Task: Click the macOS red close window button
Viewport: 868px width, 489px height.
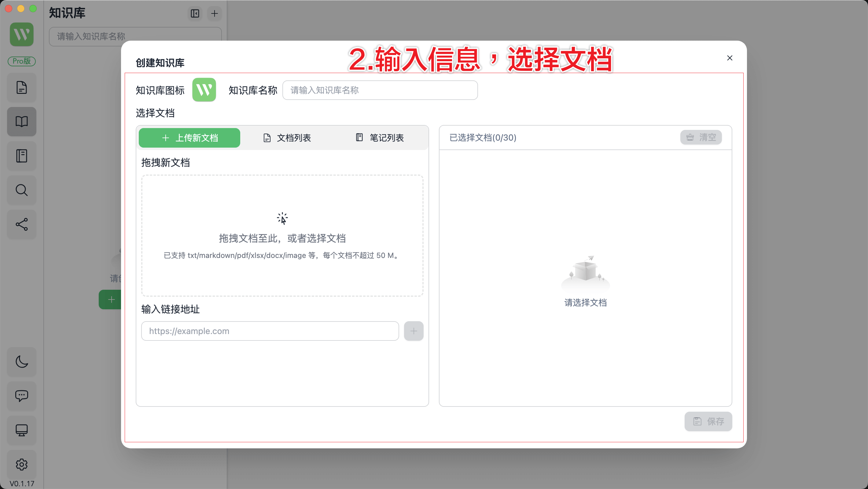Action: tap(9, 9)
